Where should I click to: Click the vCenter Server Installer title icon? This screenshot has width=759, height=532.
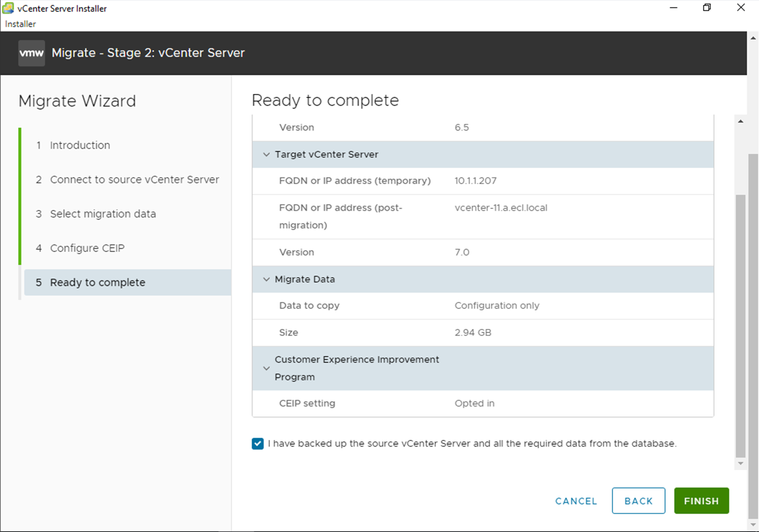[8, 8]
